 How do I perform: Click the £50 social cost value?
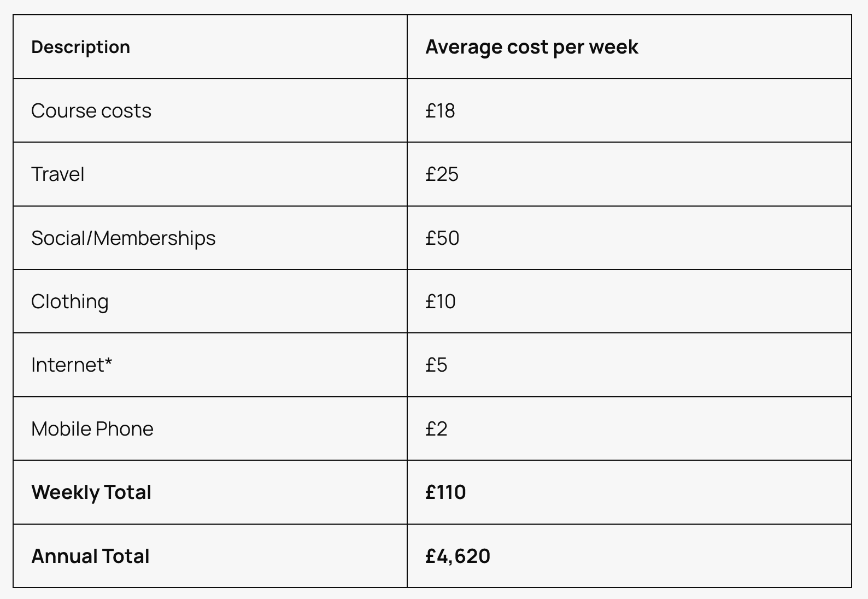[x=442, y=238]
